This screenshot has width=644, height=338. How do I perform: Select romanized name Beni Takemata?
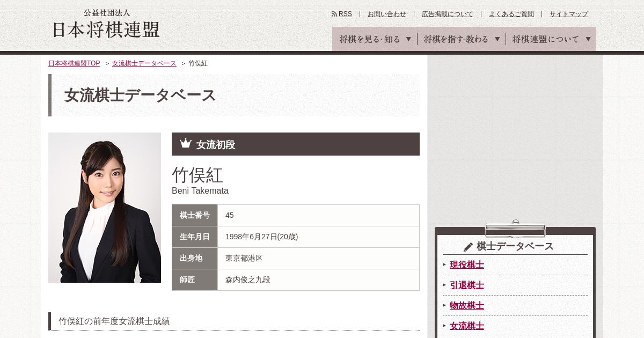200,191
